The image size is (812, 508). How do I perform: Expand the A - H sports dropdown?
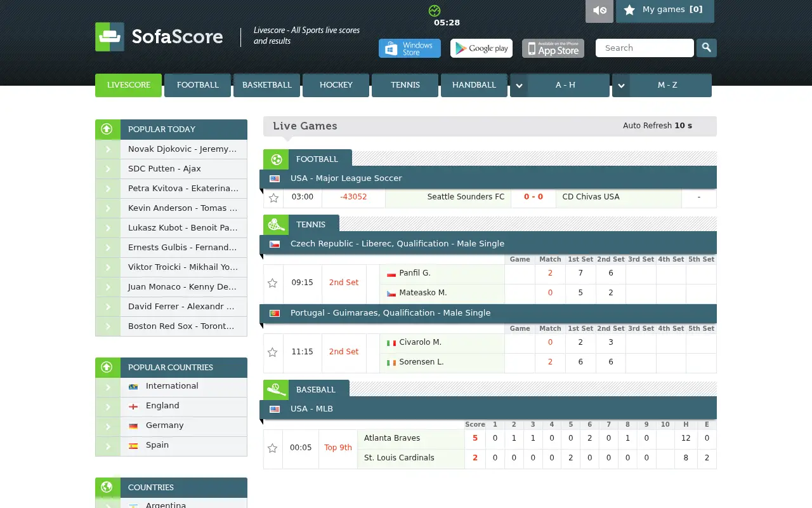point(560,85)
